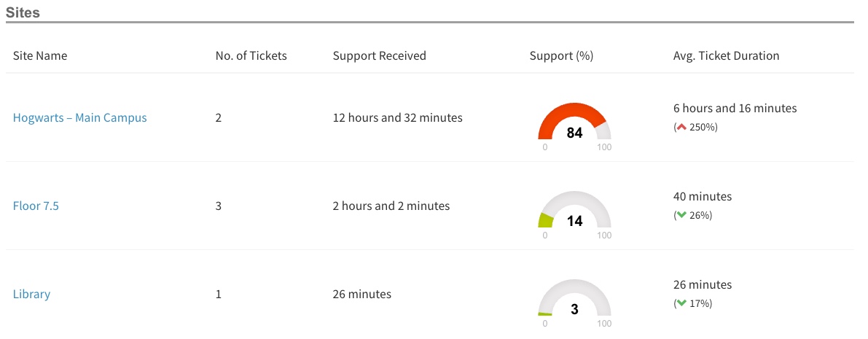This screenshot has width=868, height=339.
Task: Click the ticket count for Floor 7.5
Action: 219,206
